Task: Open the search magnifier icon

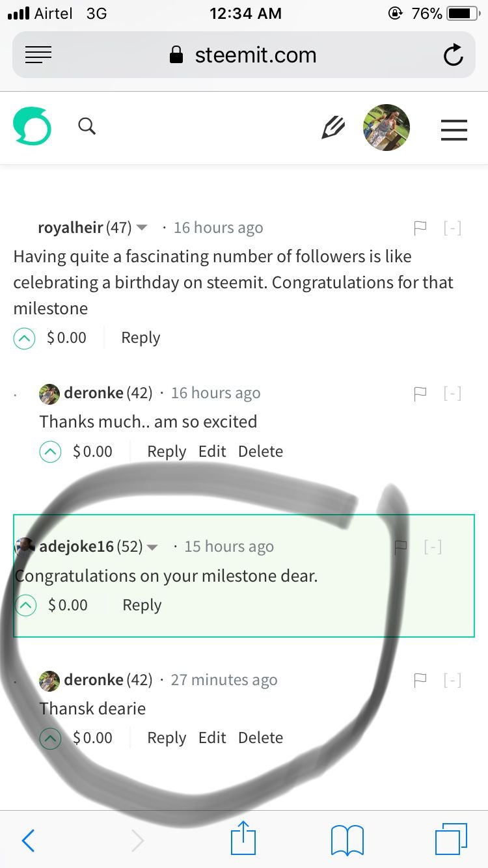Action: coord(87,126)
